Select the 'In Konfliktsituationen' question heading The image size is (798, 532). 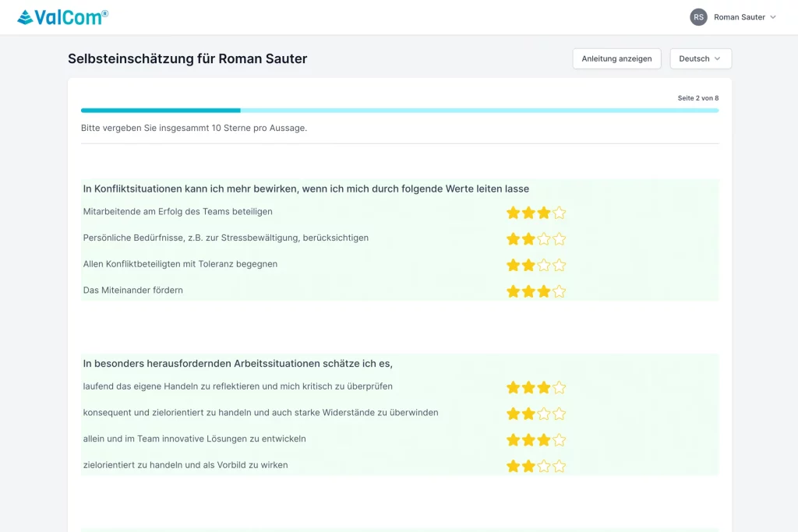coord(305,188)
